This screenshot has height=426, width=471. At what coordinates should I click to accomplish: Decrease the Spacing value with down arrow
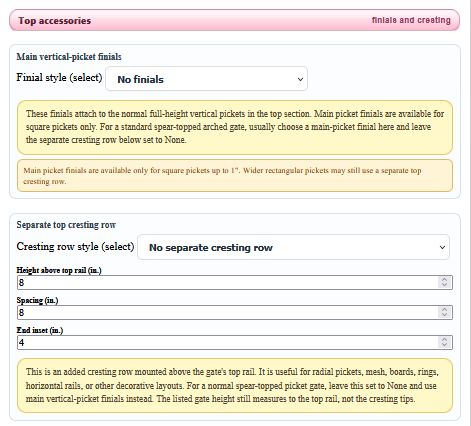pos(444,315)
